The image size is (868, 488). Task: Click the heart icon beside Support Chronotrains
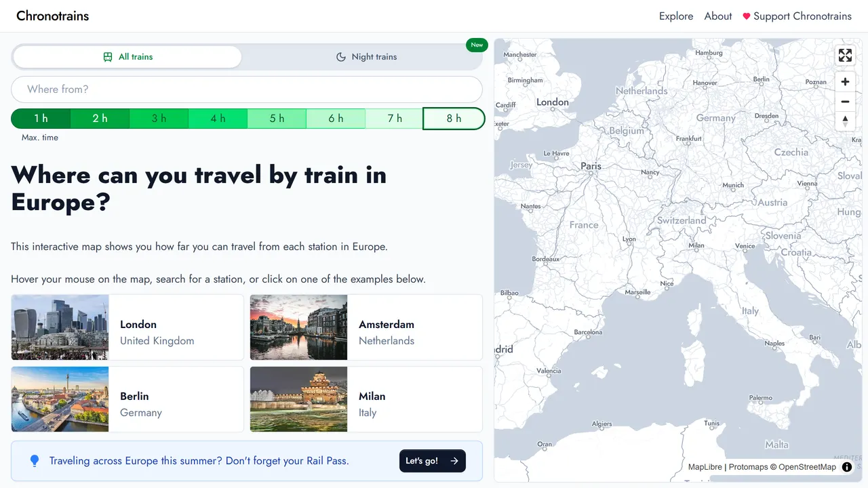click(x=747, y=16)
